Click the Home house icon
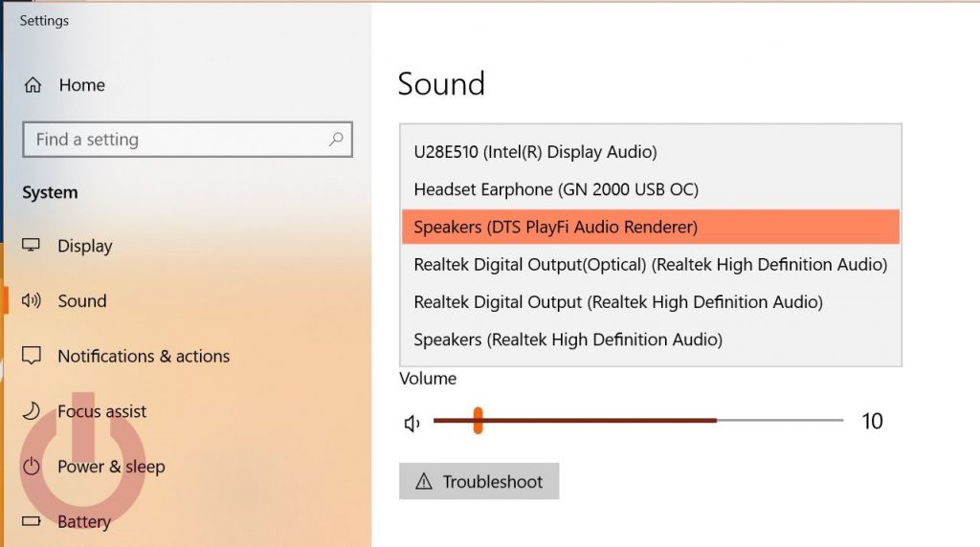 tap(33, 85)
